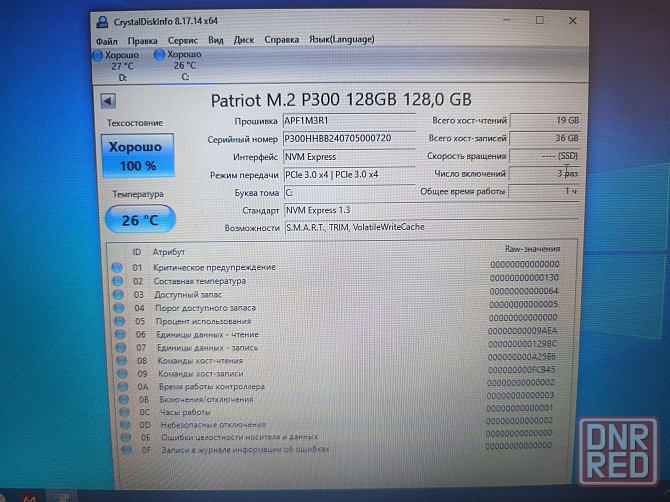Open the Язык(Language) menu
The width and height of the screenshot is (670, 502).
341,39
